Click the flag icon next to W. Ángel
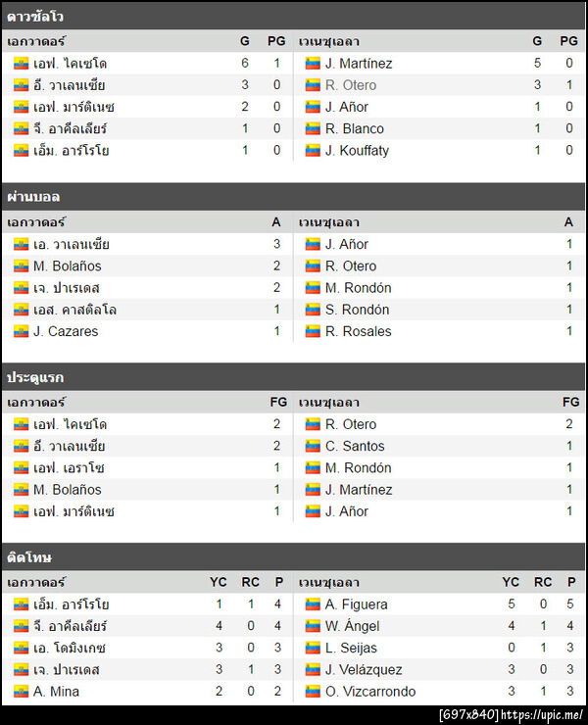 pyautogui.click(x=314, y=627)
